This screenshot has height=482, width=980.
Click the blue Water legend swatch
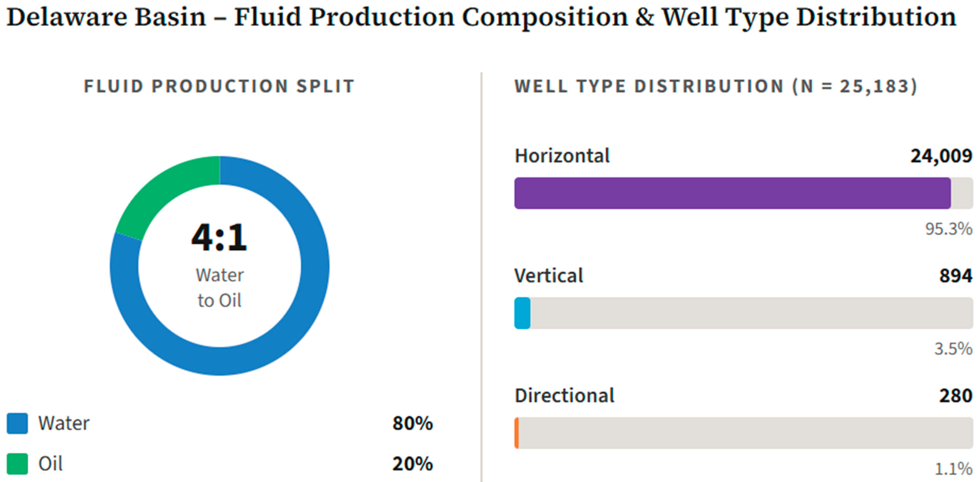pos(17,423)
